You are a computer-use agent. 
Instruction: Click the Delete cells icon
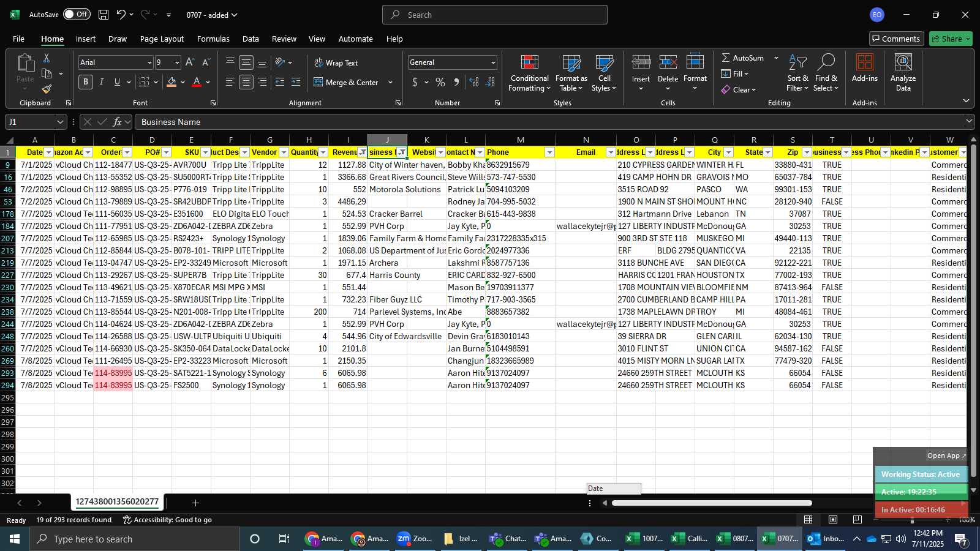(668, 62)
